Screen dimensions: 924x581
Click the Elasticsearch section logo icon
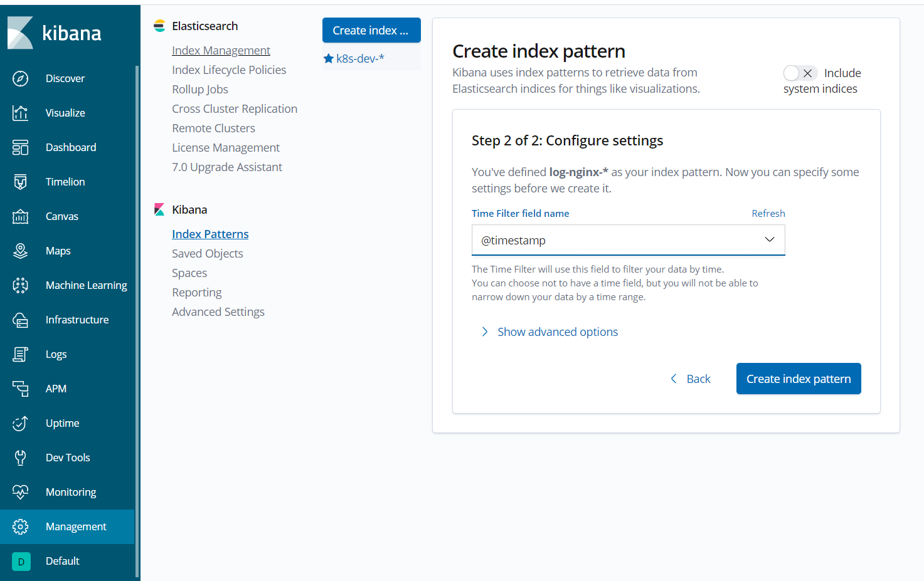pos(159,26)
